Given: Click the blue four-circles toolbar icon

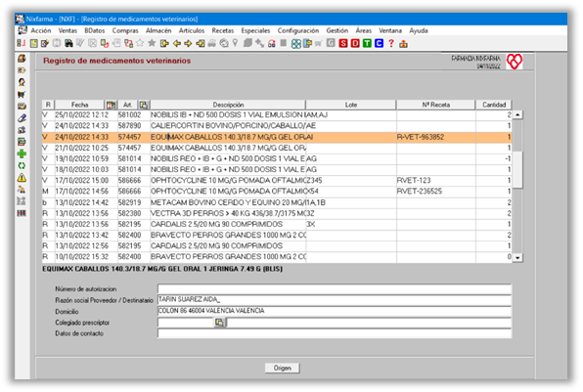Looking at the screenshot, I should (x=295, y=44).
